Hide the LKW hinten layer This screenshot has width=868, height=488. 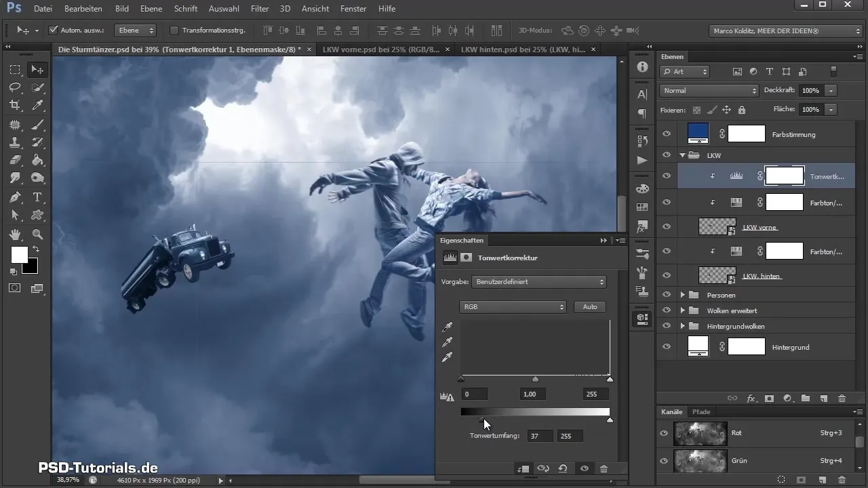pos(667,275)
